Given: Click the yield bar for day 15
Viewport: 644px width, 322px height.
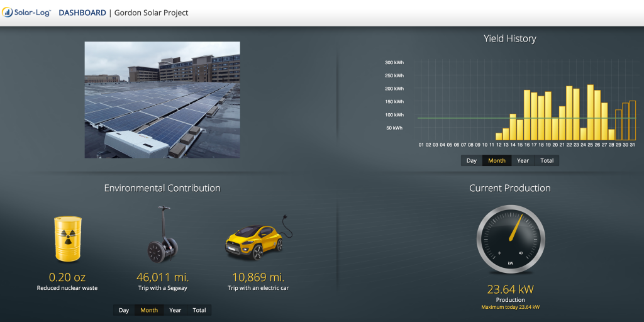Looking at the screenshot, I should (520, 130).
